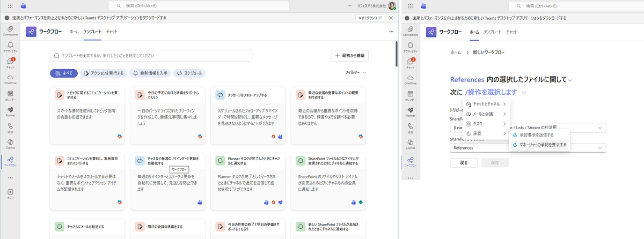Screen dimensions: 644x239
Task: Click Copilot icon in the left window's sidebar
Action: coord(10,143)
